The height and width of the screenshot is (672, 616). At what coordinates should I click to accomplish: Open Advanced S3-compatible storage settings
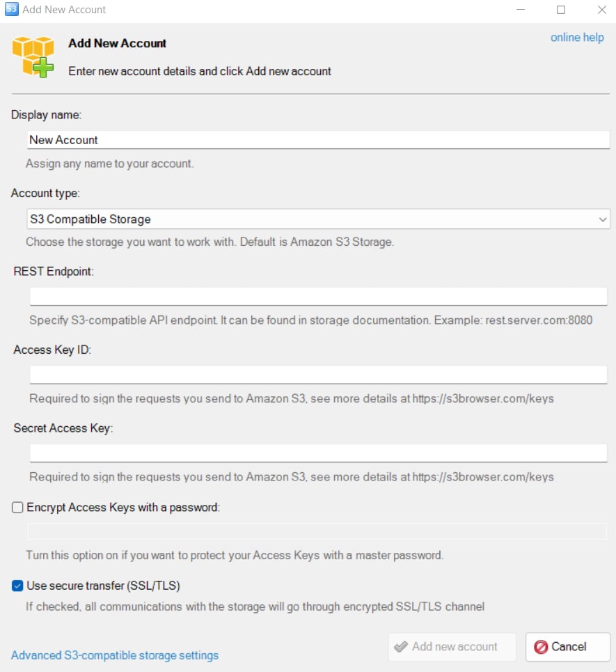pos(115,655)
